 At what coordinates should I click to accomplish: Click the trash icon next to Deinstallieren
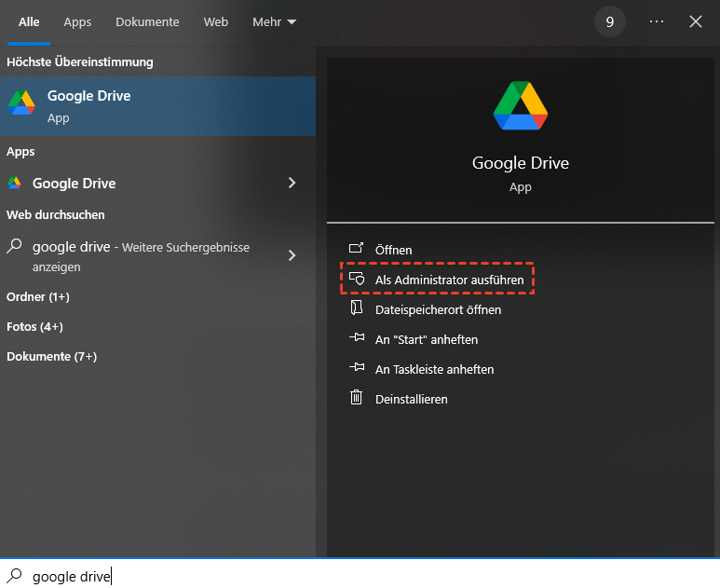point(357,397)
